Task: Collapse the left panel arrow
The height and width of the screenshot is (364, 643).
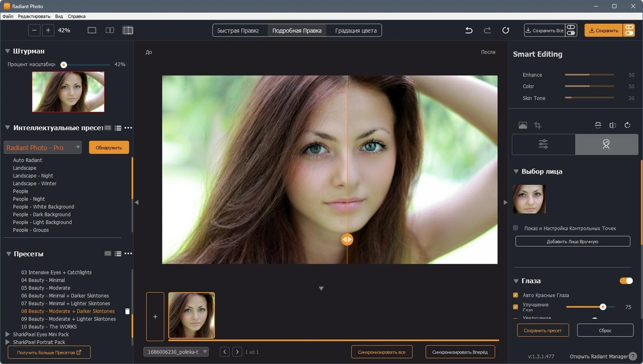Action: [136, 202]
